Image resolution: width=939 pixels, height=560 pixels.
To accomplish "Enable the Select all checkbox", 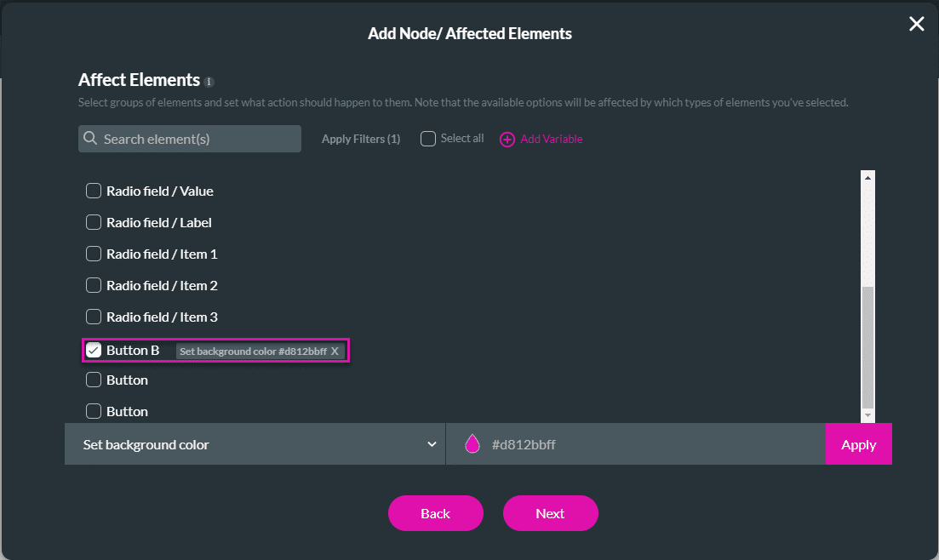I will click(428, 139).
